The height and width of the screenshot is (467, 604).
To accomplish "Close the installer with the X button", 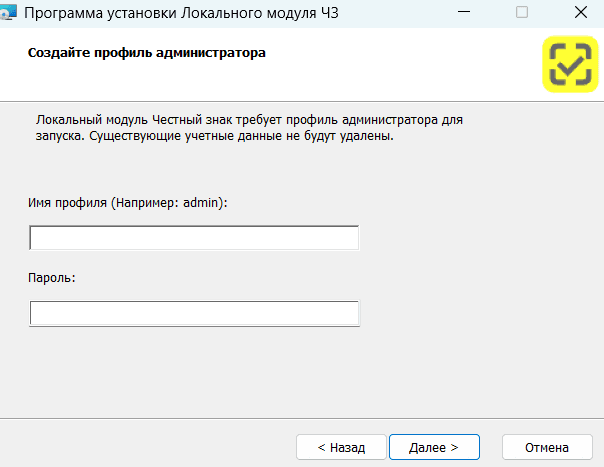I will 580,14.
